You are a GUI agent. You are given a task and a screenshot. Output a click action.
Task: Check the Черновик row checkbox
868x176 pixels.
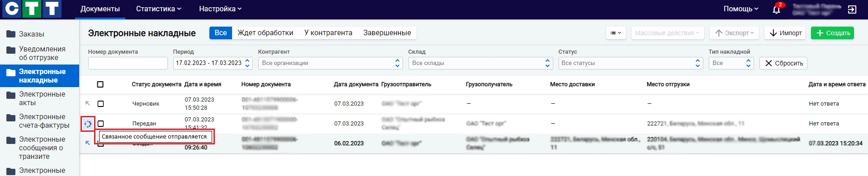pos(101,104)
